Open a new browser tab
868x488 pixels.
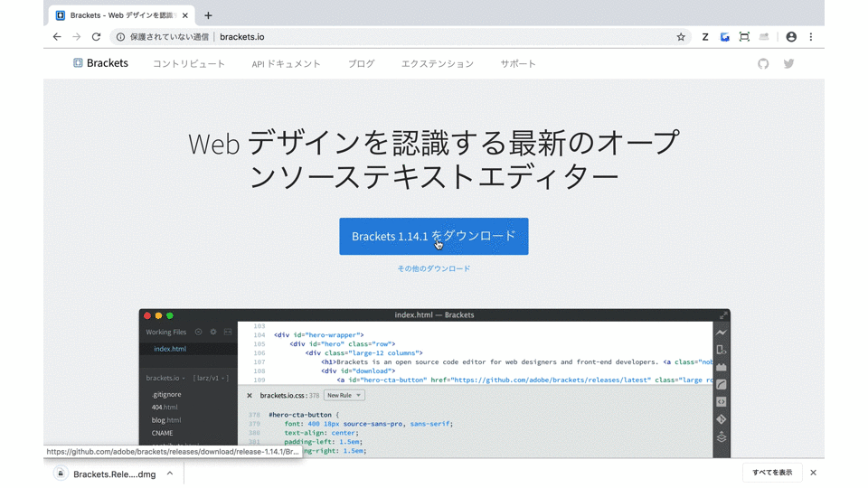(208, 15)
